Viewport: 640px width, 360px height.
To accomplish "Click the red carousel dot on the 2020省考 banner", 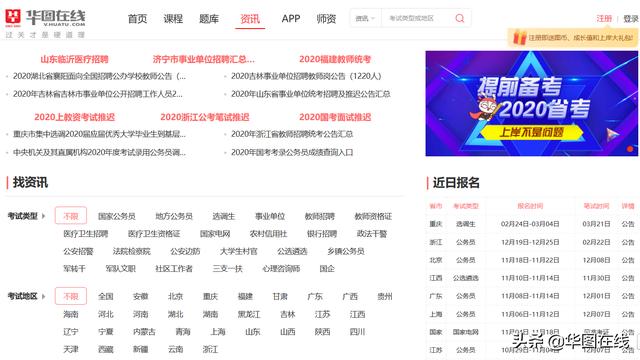I will click(x=630, y=149).
